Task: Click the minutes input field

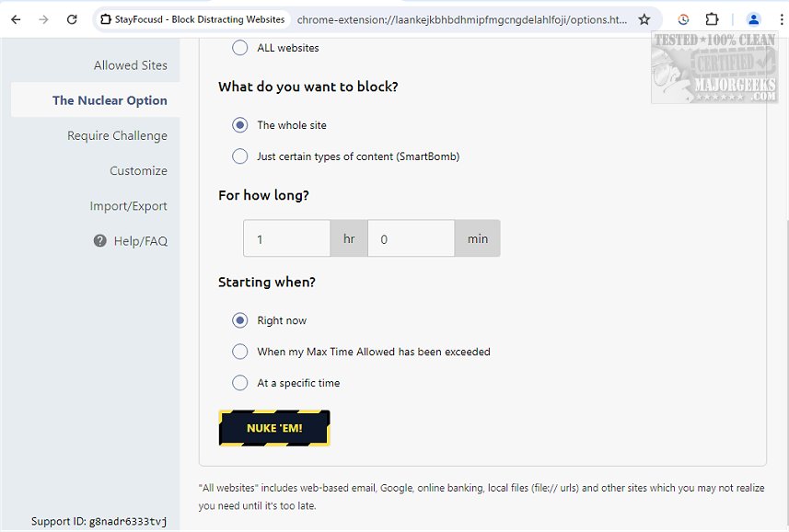Action: click(x=411, y=238)
